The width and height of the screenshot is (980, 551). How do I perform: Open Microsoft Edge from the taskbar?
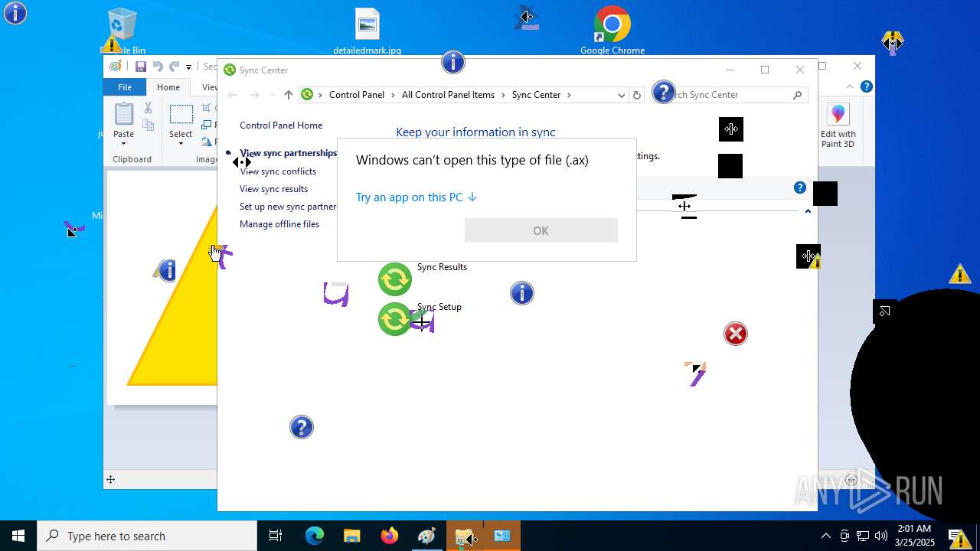pos(315,536)
